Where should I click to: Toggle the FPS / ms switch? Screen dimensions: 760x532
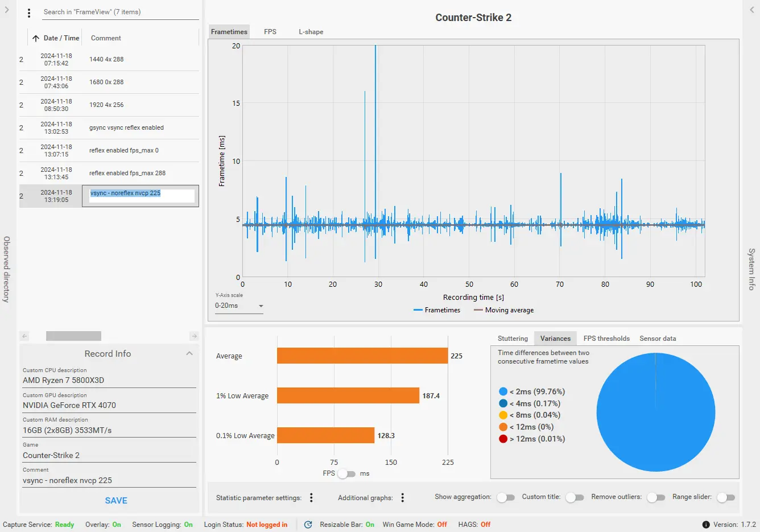coord(346,473)
